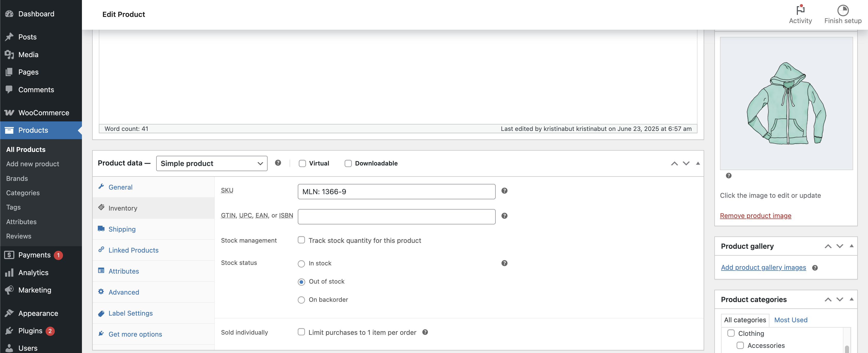Open Reviews in Products submenu
Viewport: 868px width, 353px height.
18,236
